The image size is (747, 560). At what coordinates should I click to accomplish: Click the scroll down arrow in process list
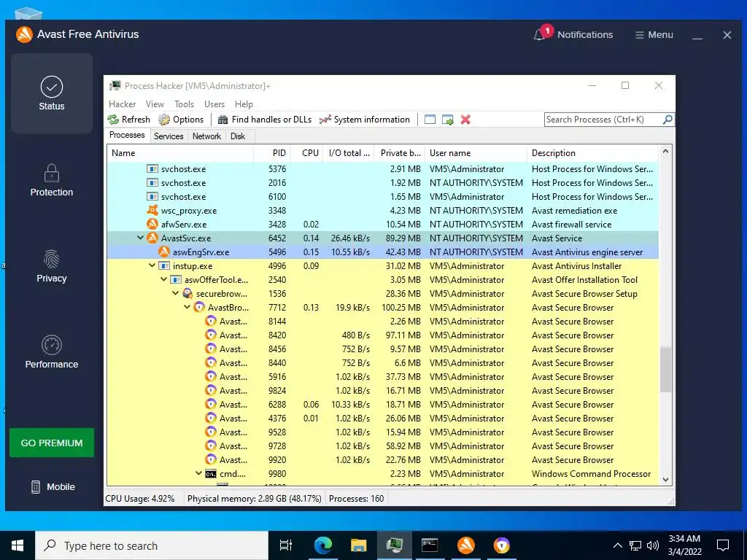(665, 480)
